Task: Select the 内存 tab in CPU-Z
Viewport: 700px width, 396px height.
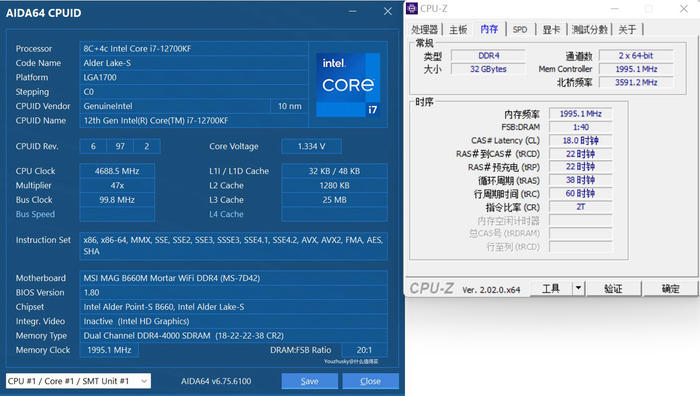Action: [489, 29]
